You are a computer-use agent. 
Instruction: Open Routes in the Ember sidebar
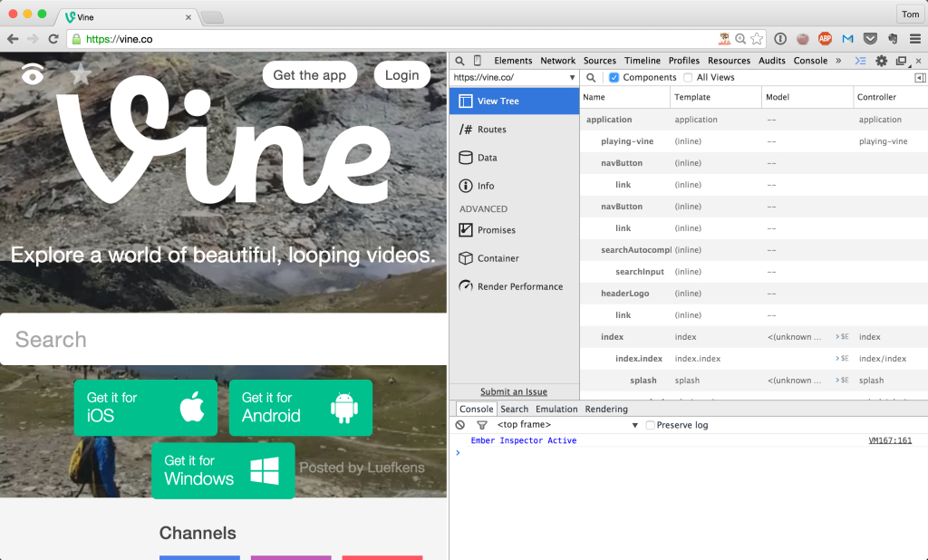[514, 129]
